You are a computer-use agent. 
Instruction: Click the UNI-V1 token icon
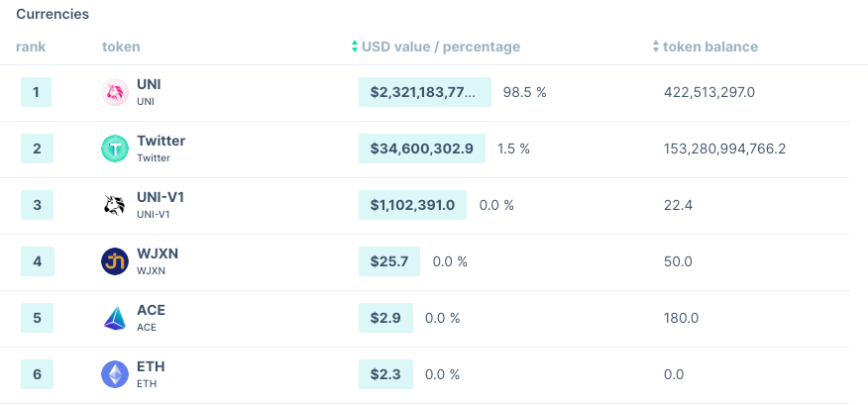point(115,206)
